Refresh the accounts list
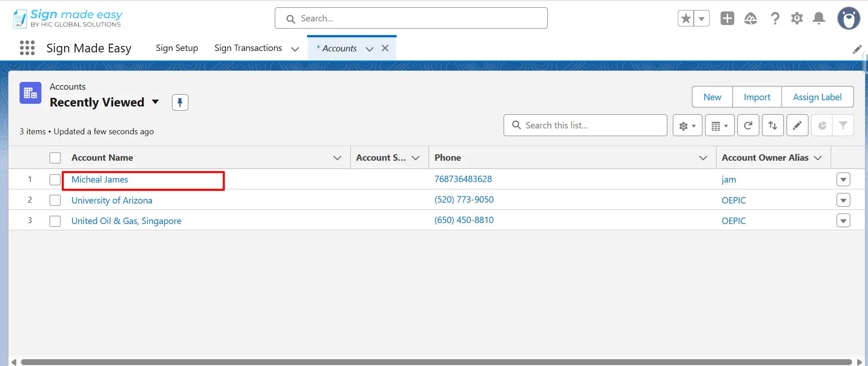The width and height of the screenshot is (868, 366). point(748,125)
